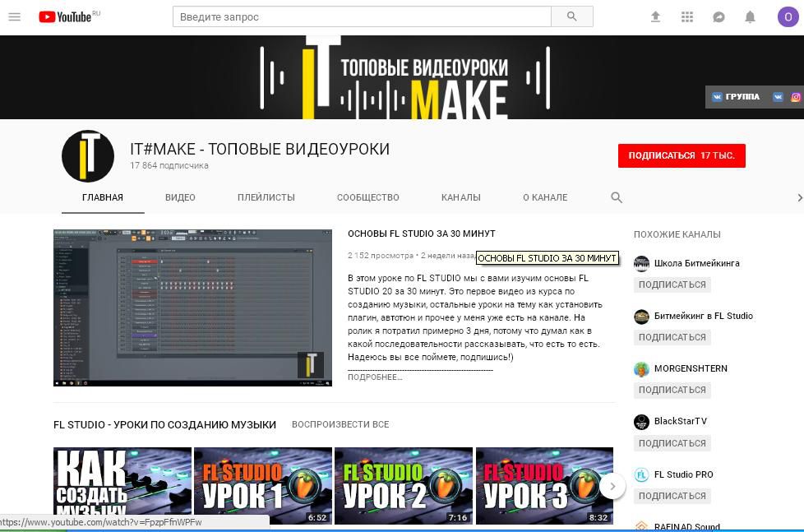Switch to the Видео tab
The height and width of the screenshot is (532, 804).
pyautogui.click(x=180, y=197)
